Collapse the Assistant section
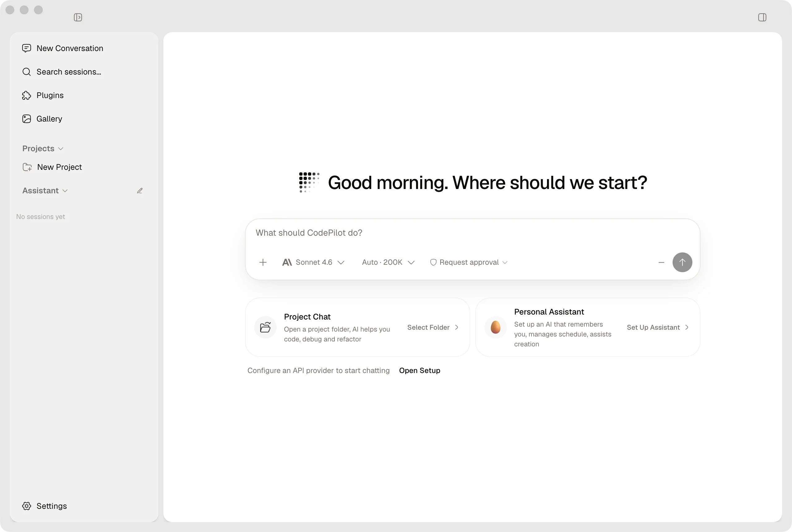Image resolution: width=792 pixels, height=532 pixels. coord(45,191)
